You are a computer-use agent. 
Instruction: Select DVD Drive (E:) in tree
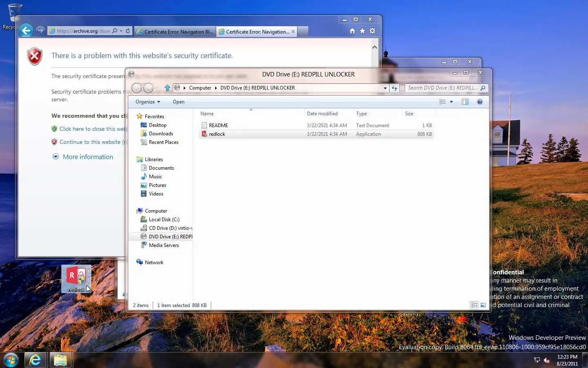[166, 237]
